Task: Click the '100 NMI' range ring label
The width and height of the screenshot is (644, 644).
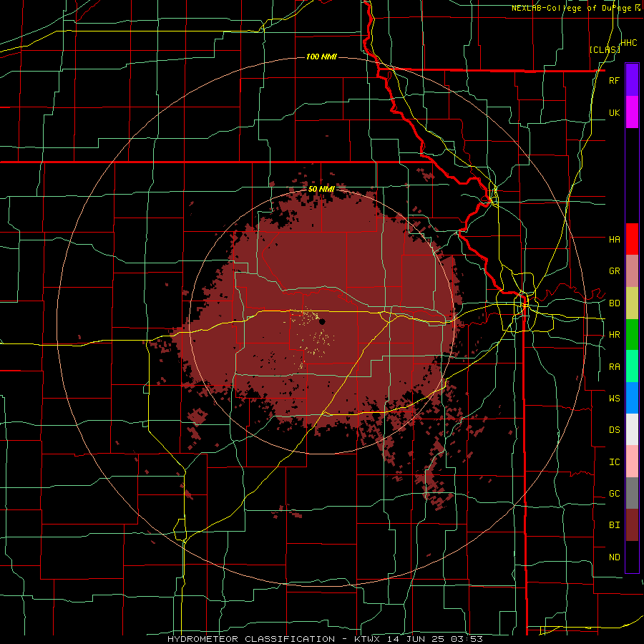Action: click(321, 57)
